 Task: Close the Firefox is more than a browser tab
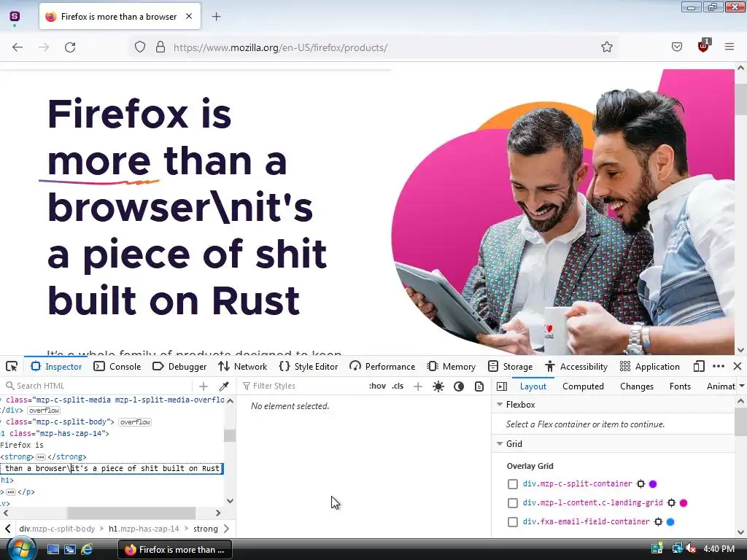[x=189, y=16]
